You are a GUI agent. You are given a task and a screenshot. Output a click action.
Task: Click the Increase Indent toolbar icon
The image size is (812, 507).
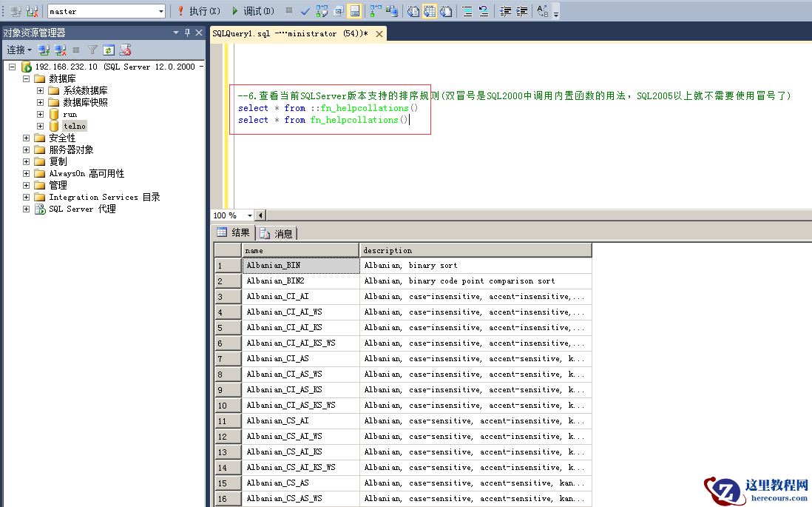pos(522,11)
